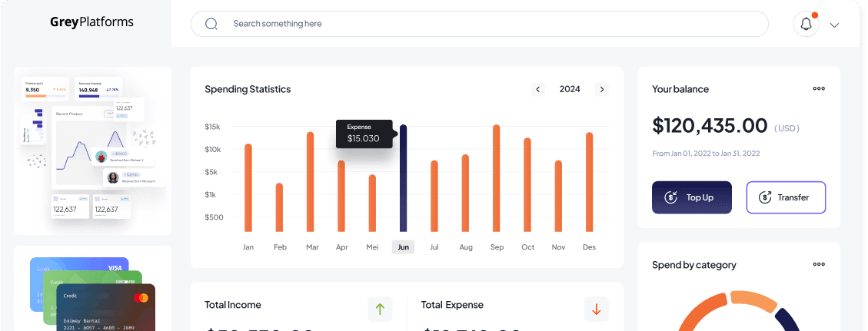Click the $15k axis label
The height and width of the screenshot is (331, 868).
pos(212,127)
